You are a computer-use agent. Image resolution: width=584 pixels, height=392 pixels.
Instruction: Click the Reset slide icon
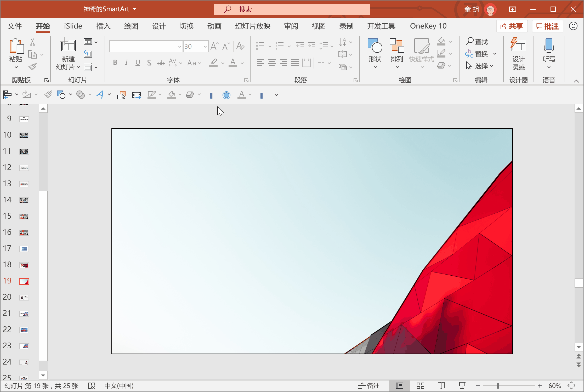pos(88,54)
